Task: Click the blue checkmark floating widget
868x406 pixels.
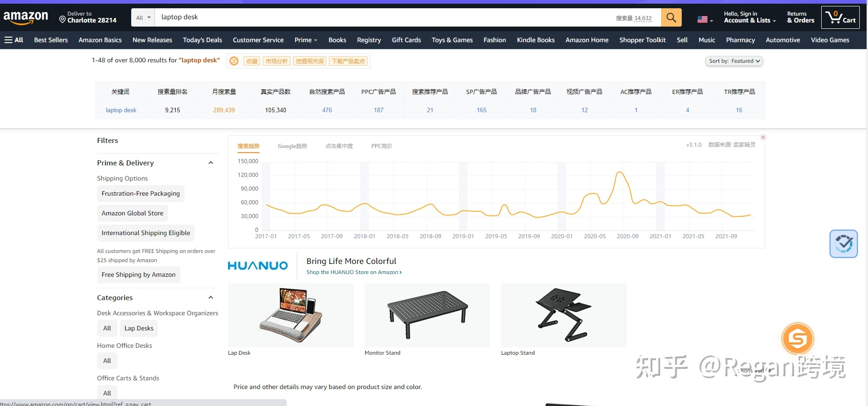Action: (843, 244)
